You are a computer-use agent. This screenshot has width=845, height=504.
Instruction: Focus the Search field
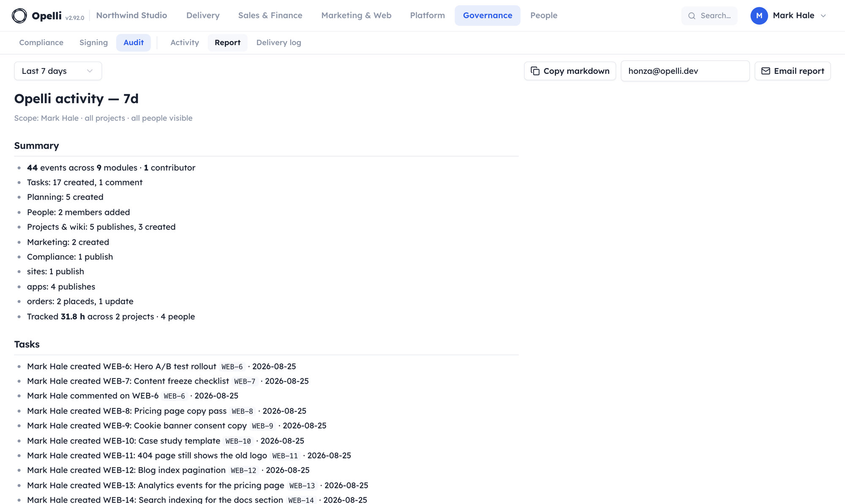tap(709, 16)
